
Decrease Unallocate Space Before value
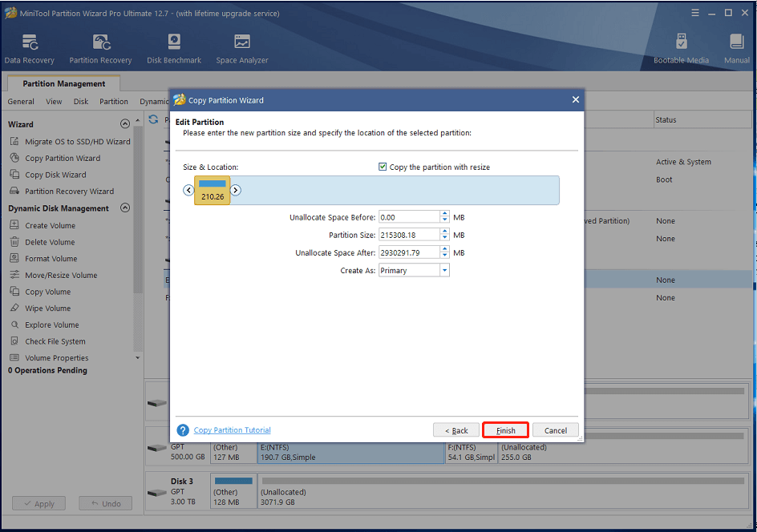444,220
